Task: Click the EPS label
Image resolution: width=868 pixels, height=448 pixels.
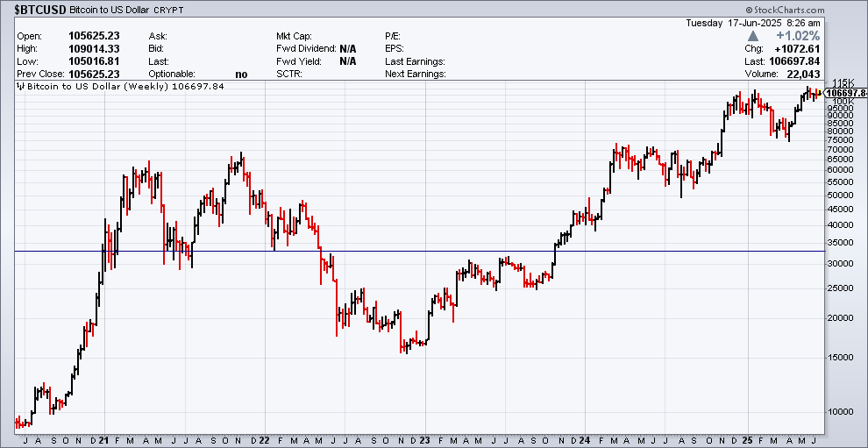Action: pyautogui.click(x=395, y=49)
